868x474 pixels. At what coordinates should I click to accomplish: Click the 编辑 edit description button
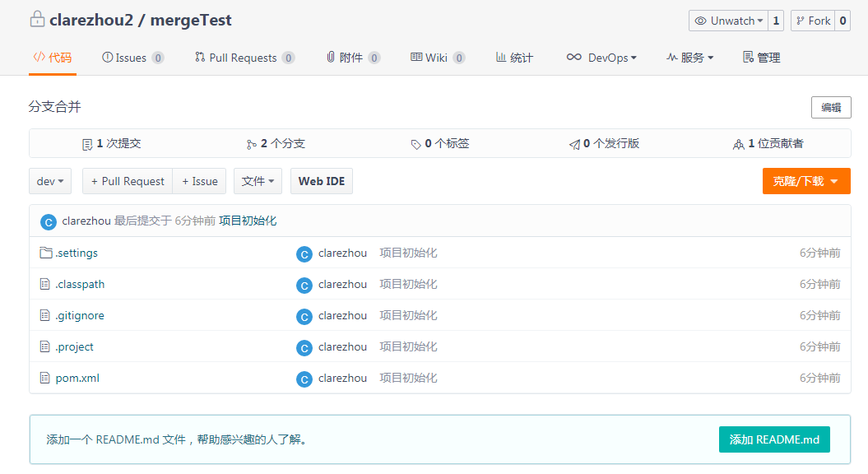831,108
